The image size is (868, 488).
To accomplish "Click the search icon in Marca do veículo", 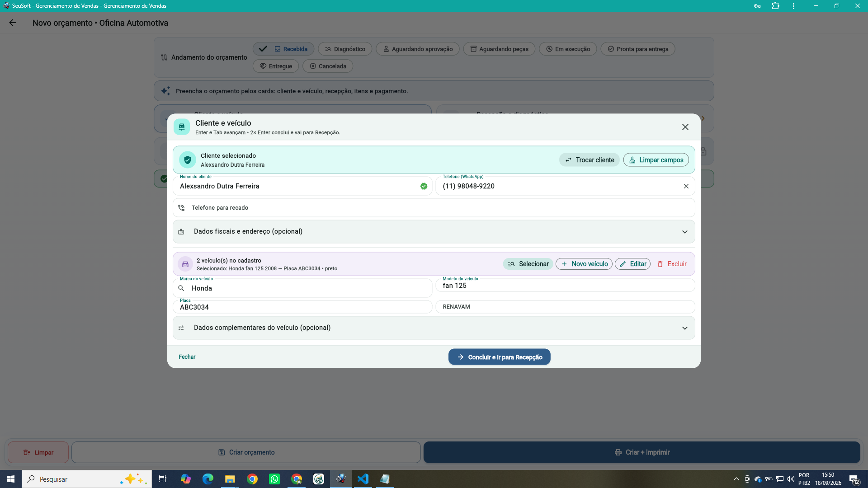I will click(181, 288).
